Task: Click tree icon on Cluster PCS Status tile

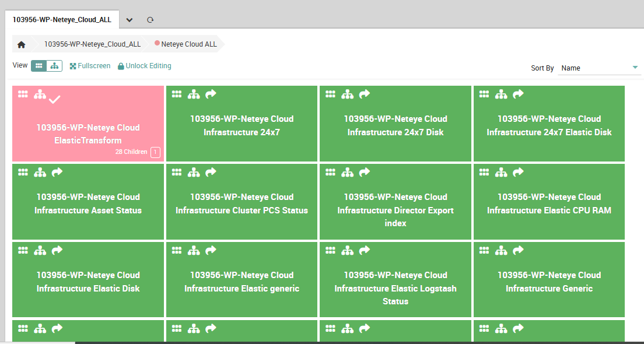Action: pyautogui.click(x=194, y=172)
